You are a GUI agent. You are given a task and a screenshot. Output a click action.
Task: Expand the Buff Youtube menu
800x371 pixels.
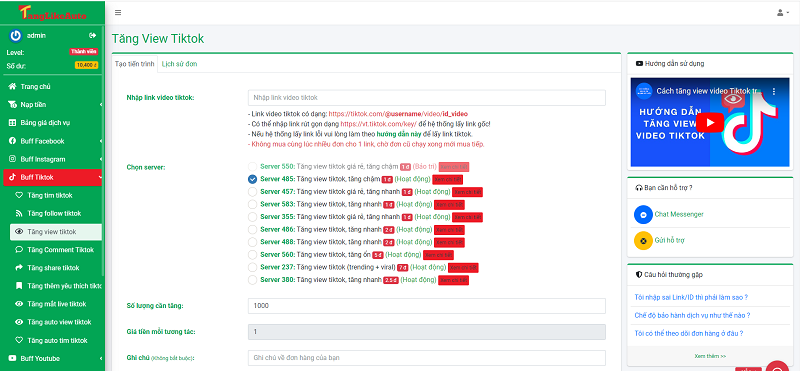point(53,358)
